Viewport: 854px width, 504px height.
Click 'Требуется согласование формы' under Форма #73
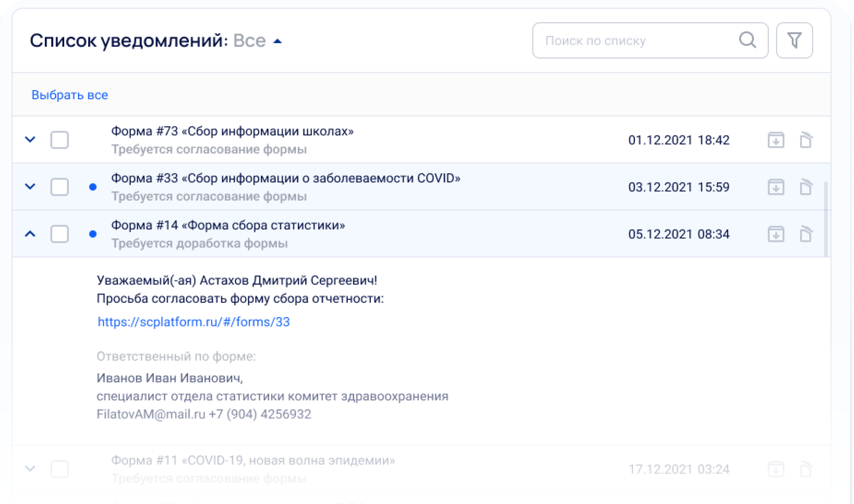209,149
